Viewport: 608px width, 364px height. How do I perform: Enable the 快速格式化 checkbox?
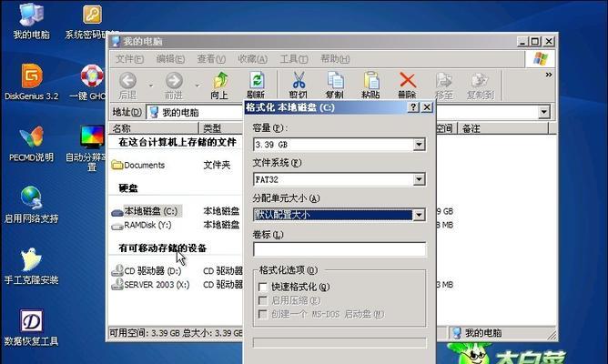(x=262, y=287)
